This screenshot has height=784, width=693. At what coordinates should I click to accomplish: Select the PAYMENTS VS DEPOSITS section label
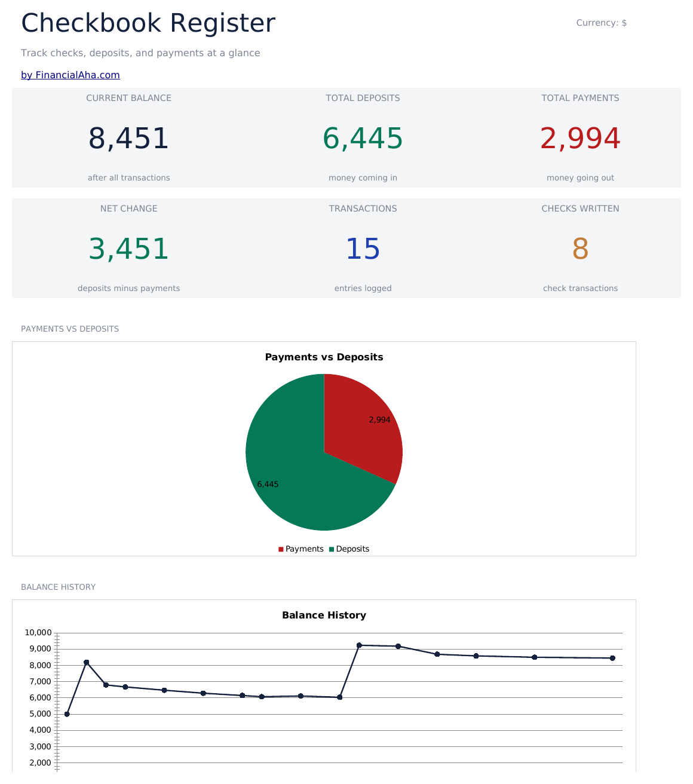click(x=70, y=329)
